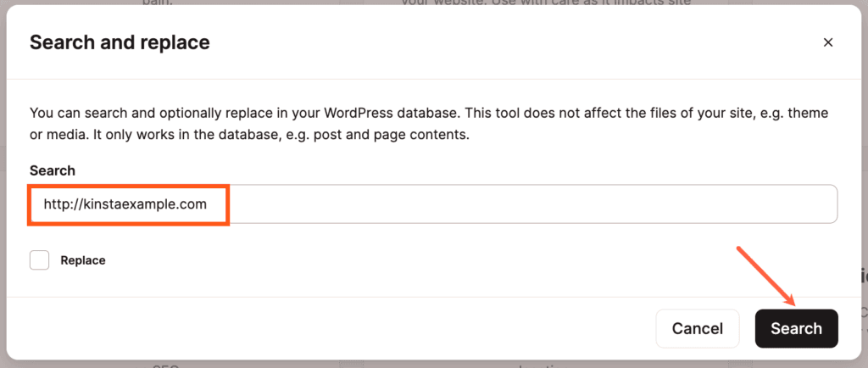Cancel the search and replace dialog
This screenshot has width=868, height=368.
pyautogui.click(x=698, y=329)
